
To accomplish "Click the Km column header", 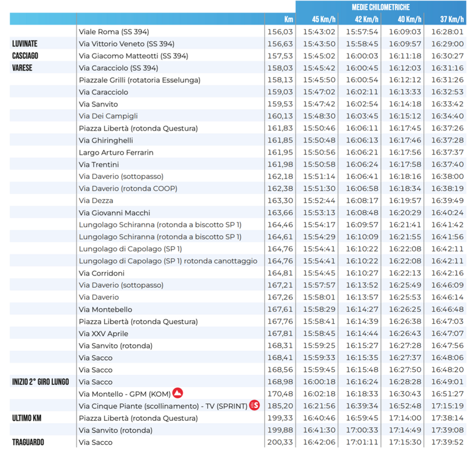I will click(x=288, y=19).
